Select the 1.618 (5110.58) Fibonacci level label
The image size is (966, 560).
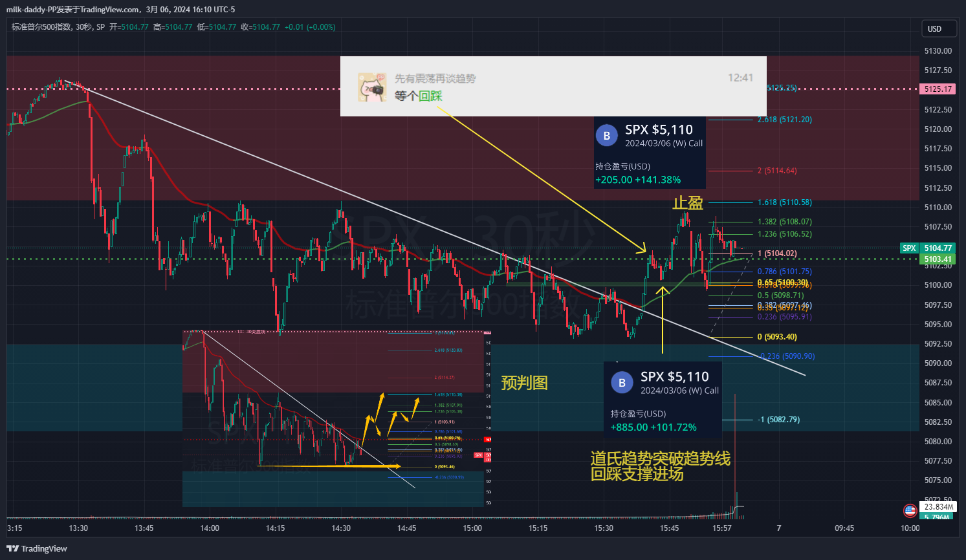point(784,202)
